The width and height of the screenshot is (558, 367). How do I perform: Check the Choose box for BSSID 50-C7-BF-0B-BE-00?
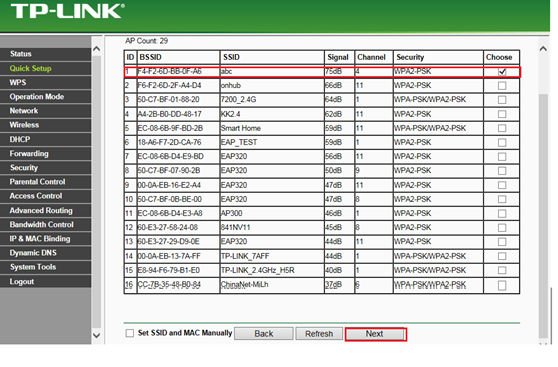[502, 199]
